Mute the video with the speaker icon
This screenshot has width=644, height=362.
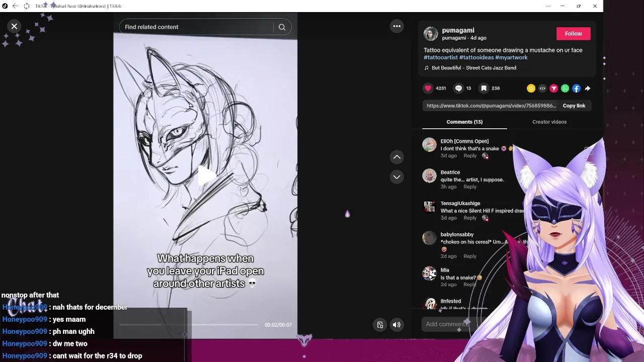(396, 325)
